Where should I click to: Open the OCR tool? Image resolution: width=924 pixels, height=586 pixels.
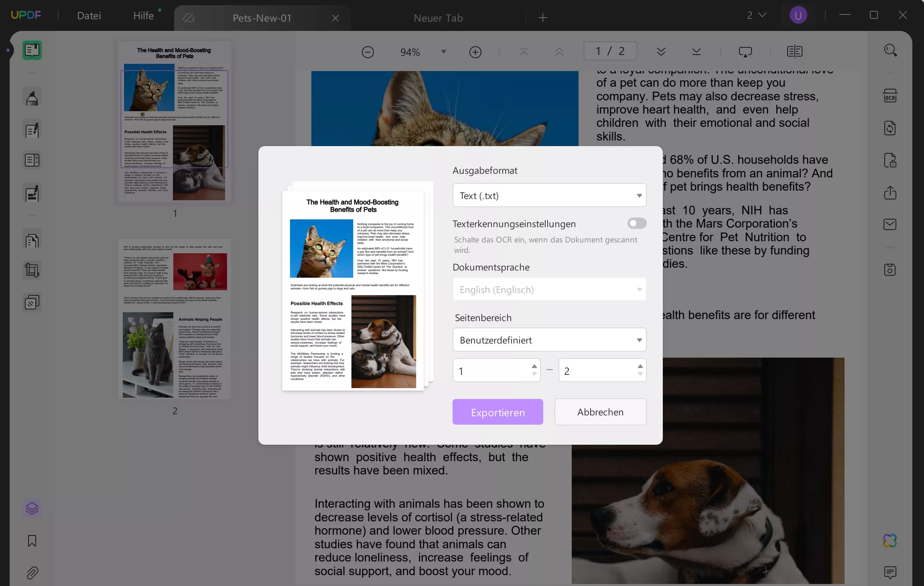[x=890, y=96]
